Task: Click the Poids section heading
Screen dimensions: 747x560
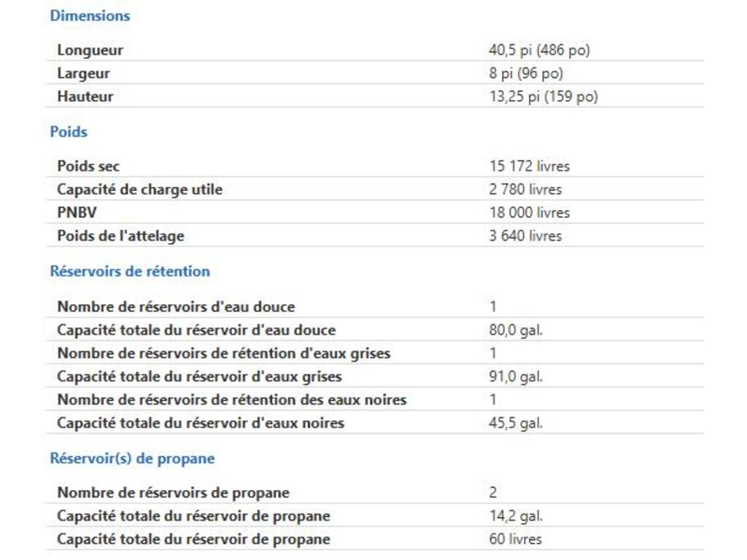Action: (69, 132)
